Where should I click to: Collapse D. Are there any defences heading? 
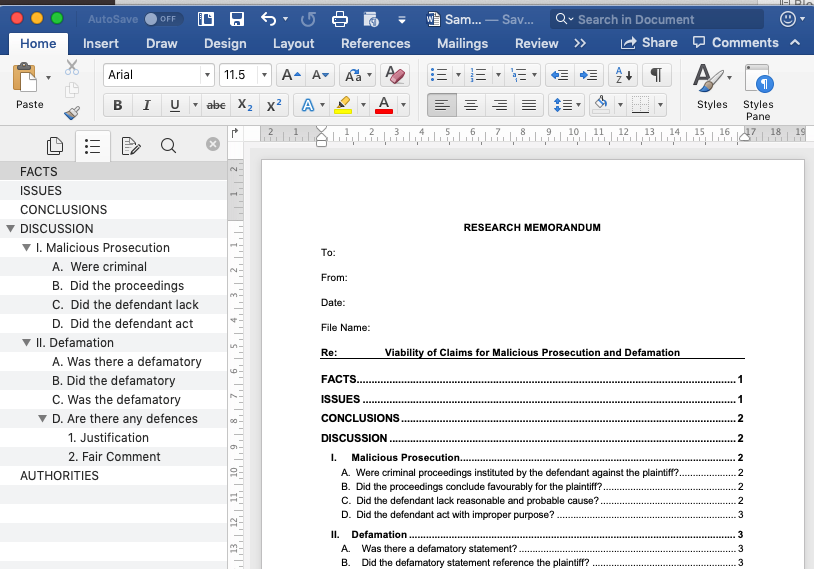(x=43, y=418)
